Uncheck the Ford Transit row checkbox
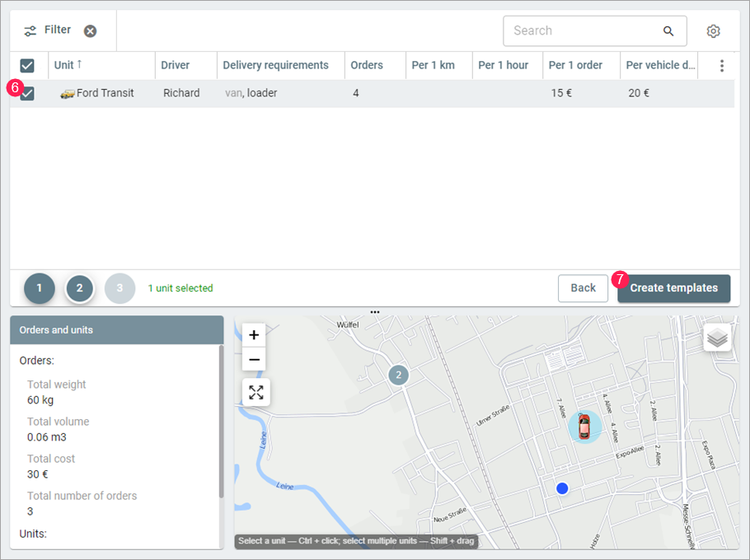This screenshot has width=750, height=560. coord(27,94)
